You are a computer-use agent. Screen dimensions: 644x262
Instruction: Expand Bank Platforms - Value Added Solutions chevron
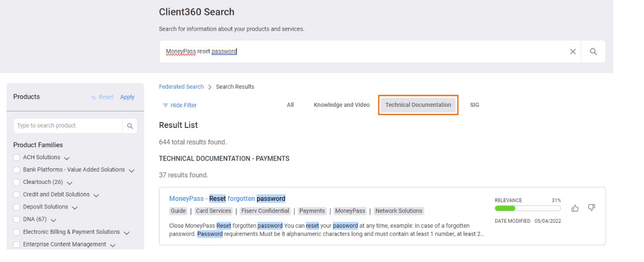[131, 171]
